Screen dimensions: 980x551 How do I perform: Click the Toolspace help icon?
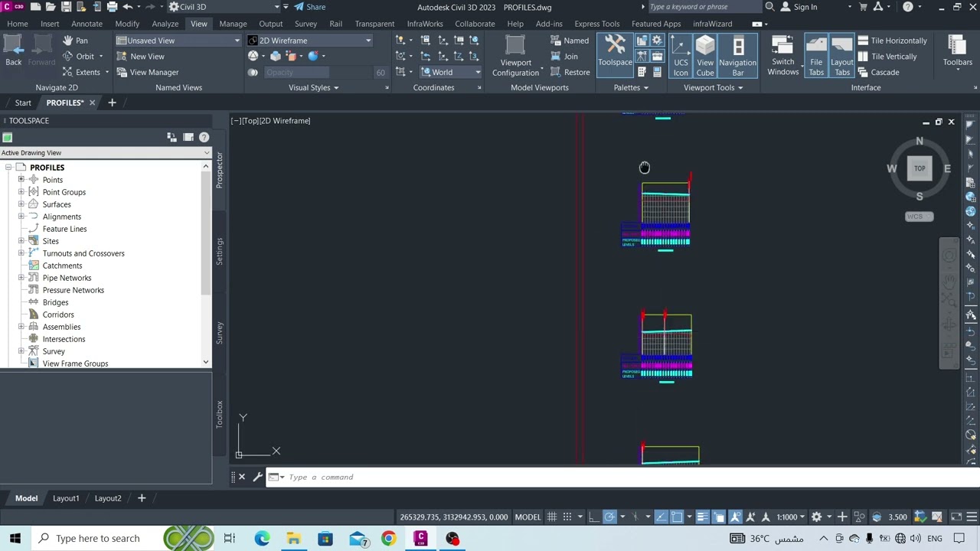click(204, 137)
